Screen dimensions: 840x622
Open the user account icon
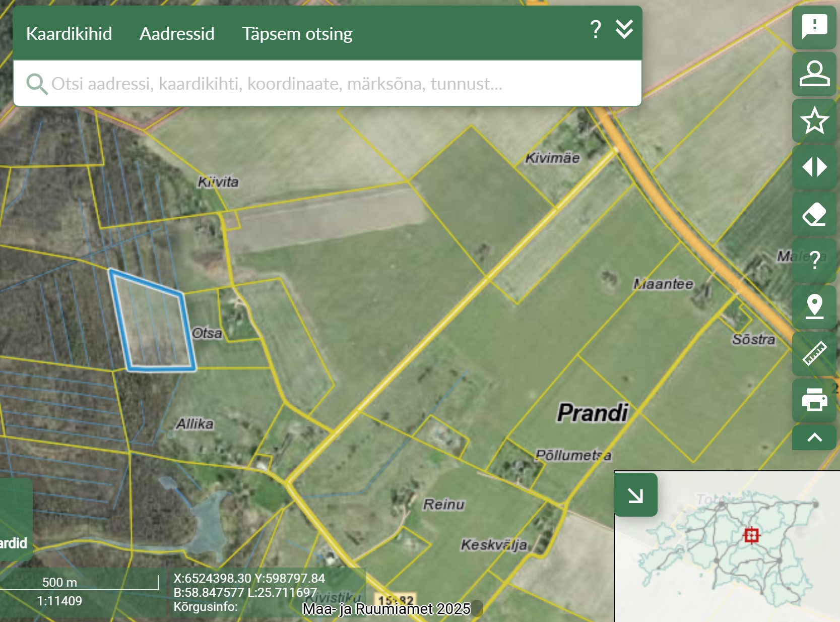pyautogui.click(x=814, y=74)
